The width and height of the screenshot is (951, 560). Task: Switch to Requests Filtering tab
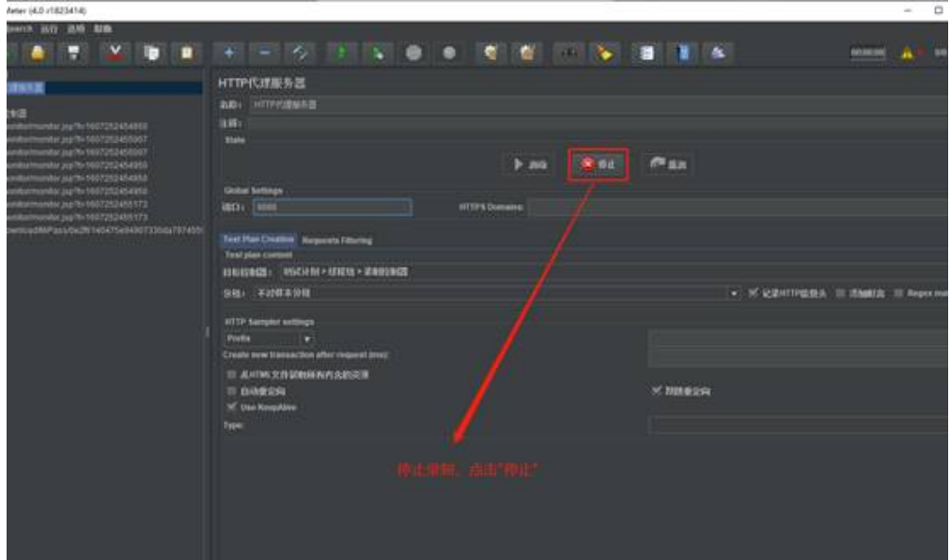pos(336,241)
